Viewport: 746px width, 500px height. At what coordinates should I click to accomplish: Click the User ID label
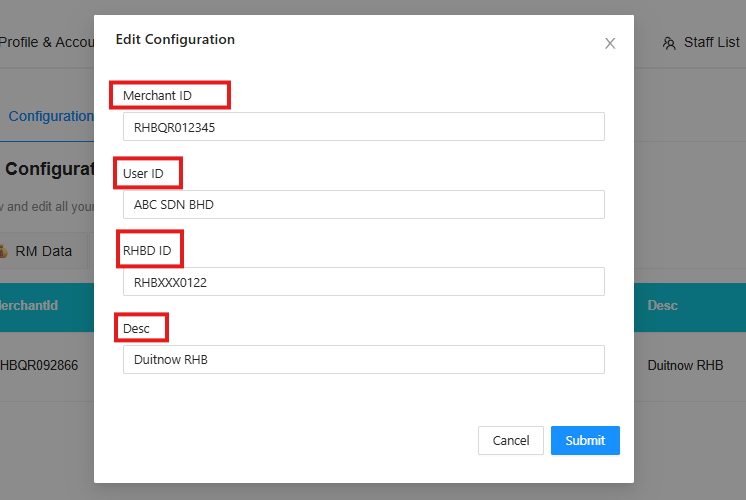(143, 174)
